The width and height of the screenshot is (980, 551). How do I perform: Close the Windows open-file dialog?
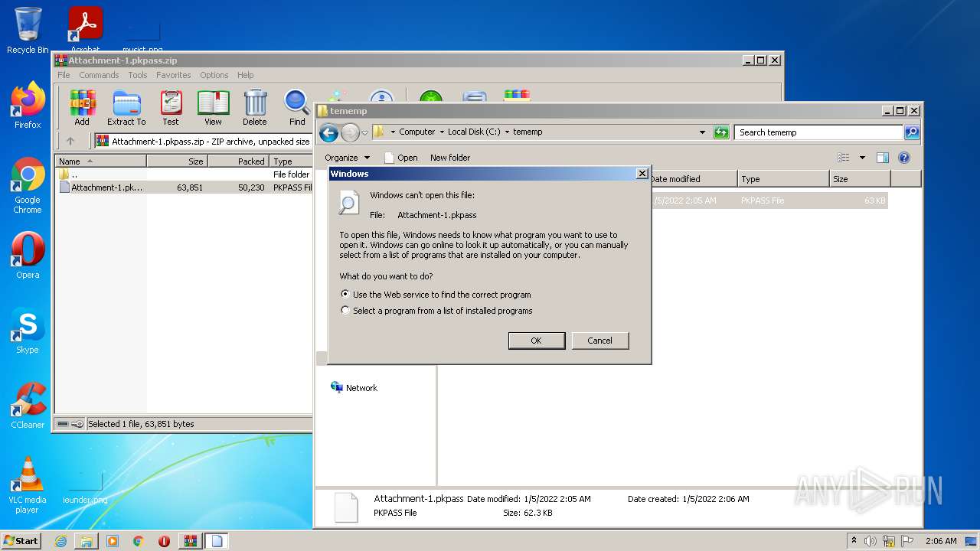[642, 174]
